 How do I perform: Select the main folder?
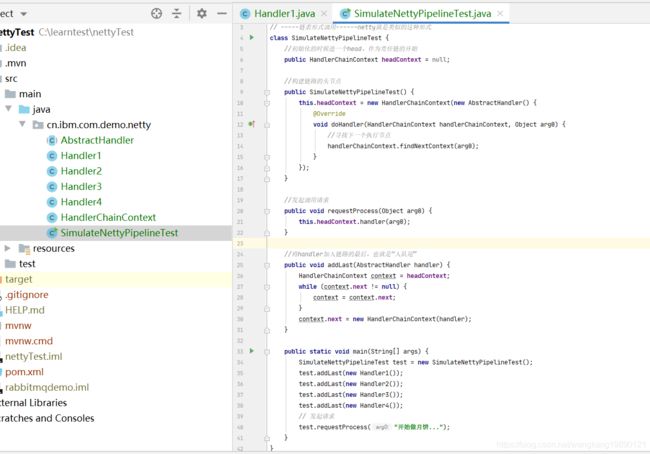tap(30, 94)
